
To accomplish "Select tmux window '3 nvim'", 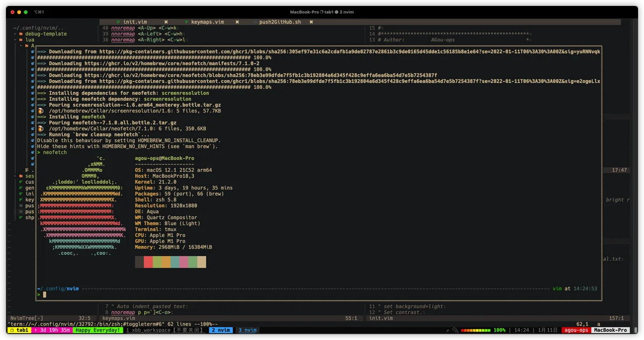I will click(x=247, y=330).
